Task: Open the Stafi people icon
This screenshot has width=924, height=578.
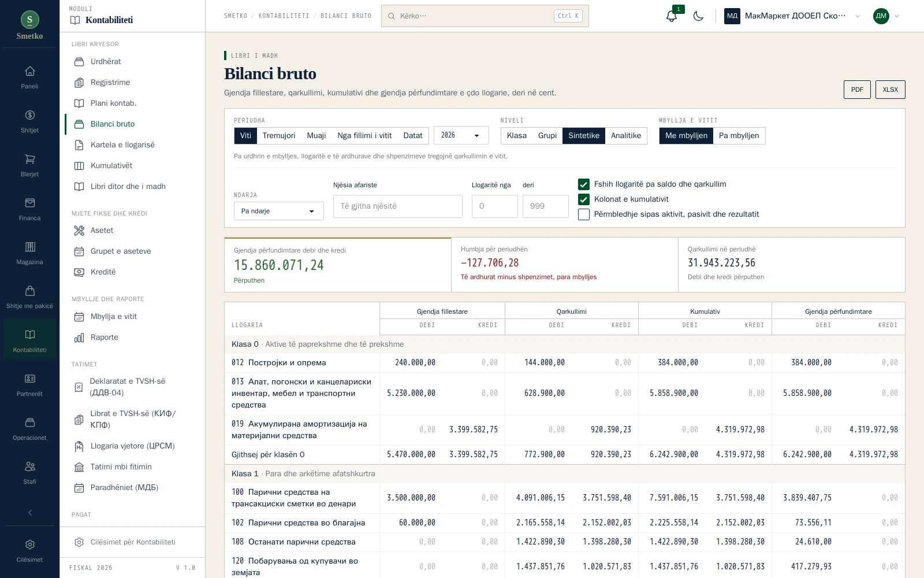Action: (29, 467)
